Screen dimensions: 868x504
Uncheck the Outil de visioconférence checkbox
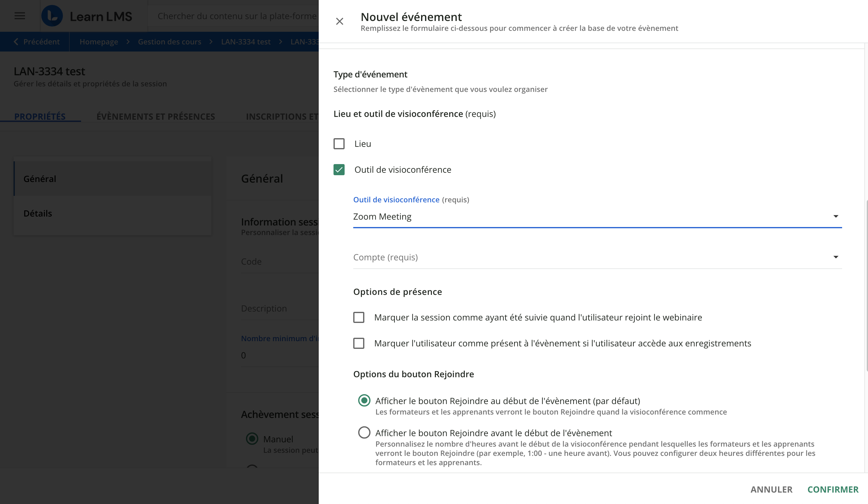[339, 170]
